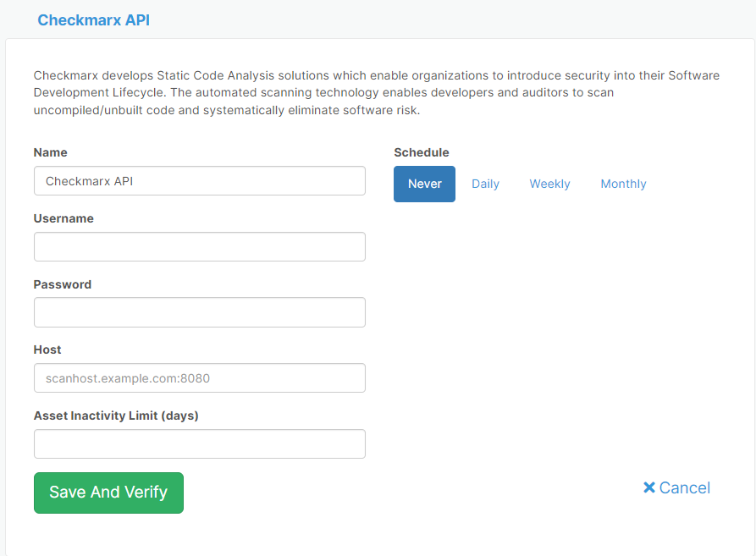This screenshot has height=556, width=756.
Task: Click the Save And Verify button
Action: click(x=108, y=493)
